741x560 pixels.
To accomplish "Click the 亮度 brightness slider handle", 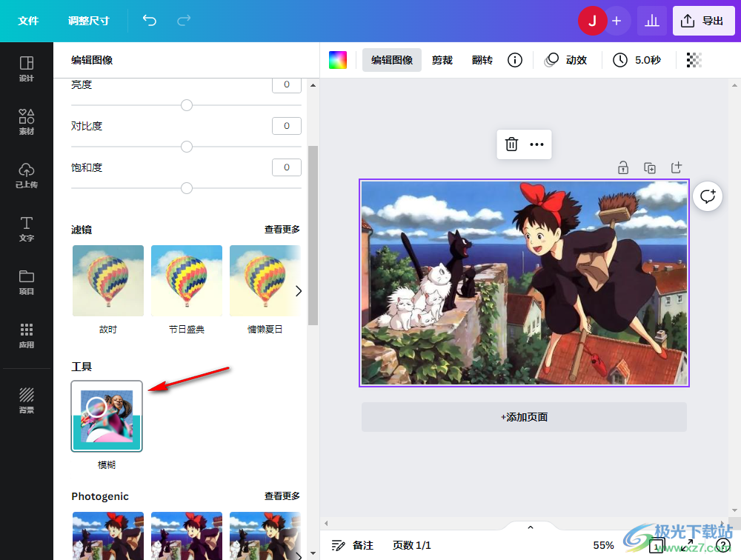I will click(187, 105).
